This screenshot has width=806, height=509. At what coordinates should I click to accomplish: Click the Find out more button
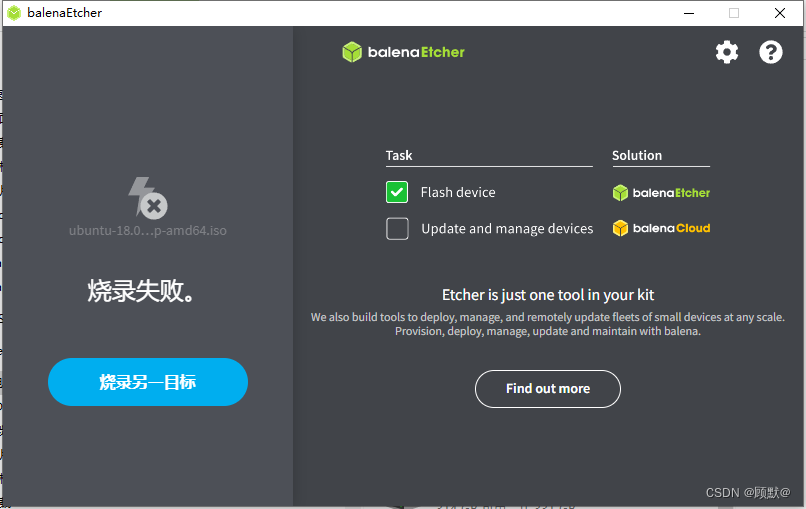point(548,389)
